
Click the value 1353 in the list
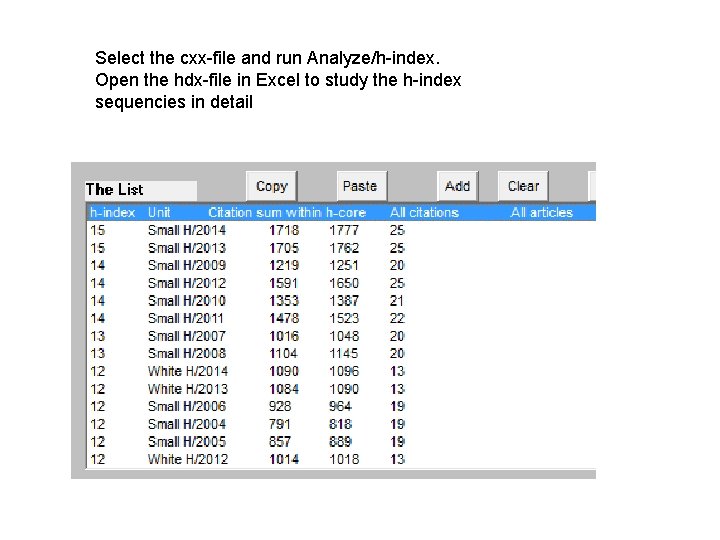pyautogui.click(x=284, y=301)
